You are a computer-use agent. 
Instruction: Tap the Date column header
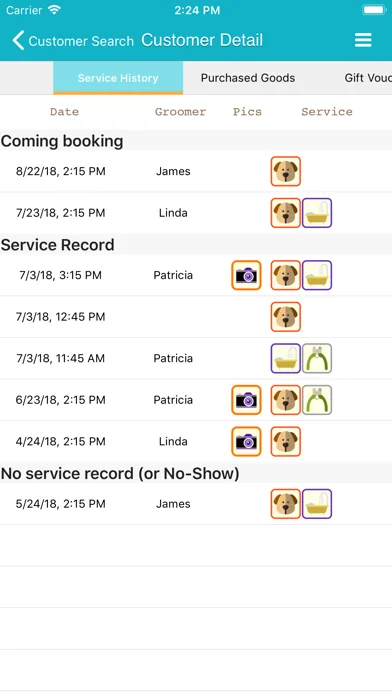(x=64, y=112)
